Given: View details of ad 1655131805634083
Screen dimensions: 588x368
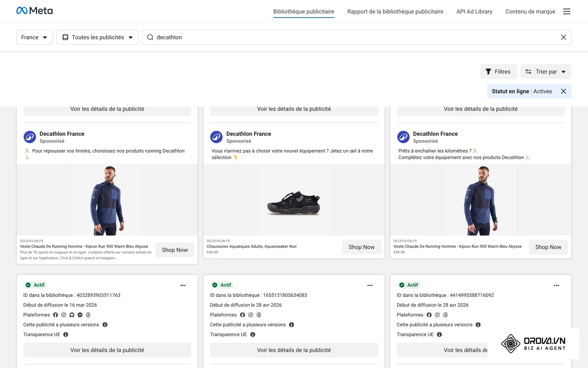Looking at the screenshot, I should click(294, 350).
